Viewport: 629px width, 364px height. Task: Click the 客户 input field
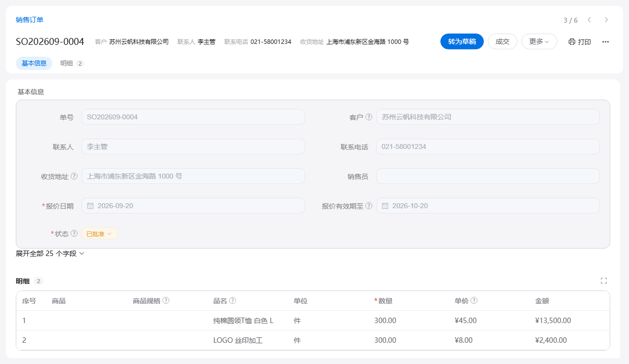[488, 117]
